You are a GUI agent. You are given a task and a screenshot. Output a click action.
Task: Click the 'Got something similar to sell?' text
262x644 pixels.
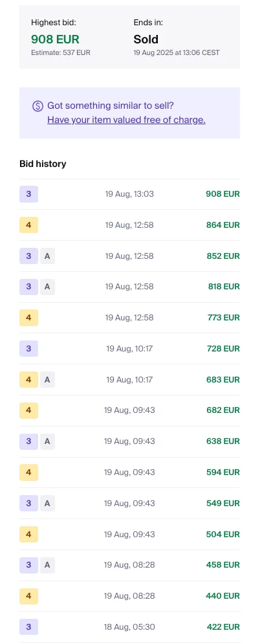point(111,105)
